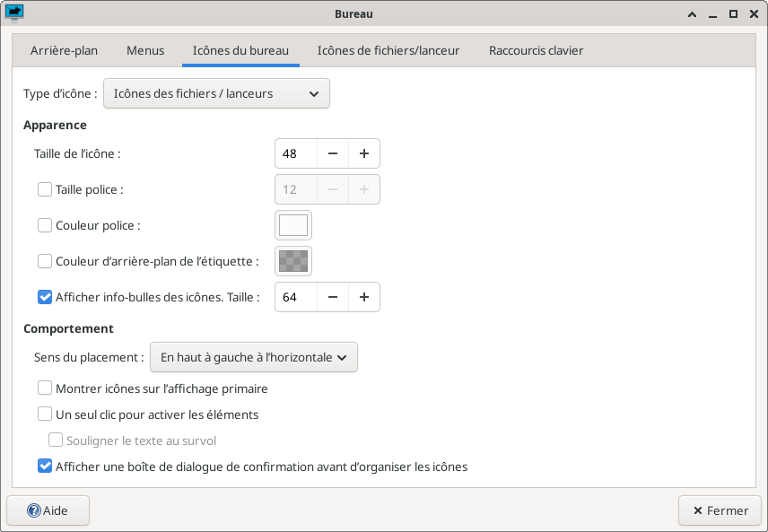The width and height of the screenshot is (768, 532).
Task: Click the label background color checkered swatch
Action: coord(293,261)
